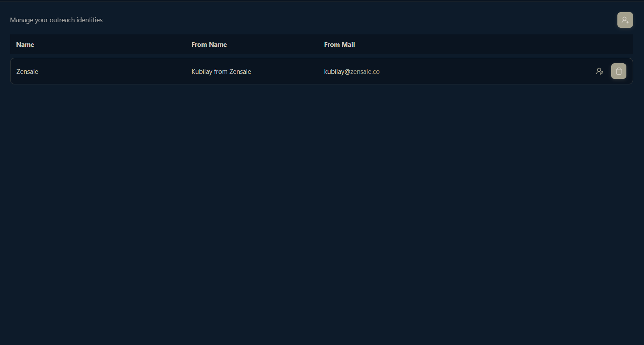This screenshot has height=345, width=644.
Task: Sort identities by the From Mail header
Action: pyautogui.click(x=339, y=45)
